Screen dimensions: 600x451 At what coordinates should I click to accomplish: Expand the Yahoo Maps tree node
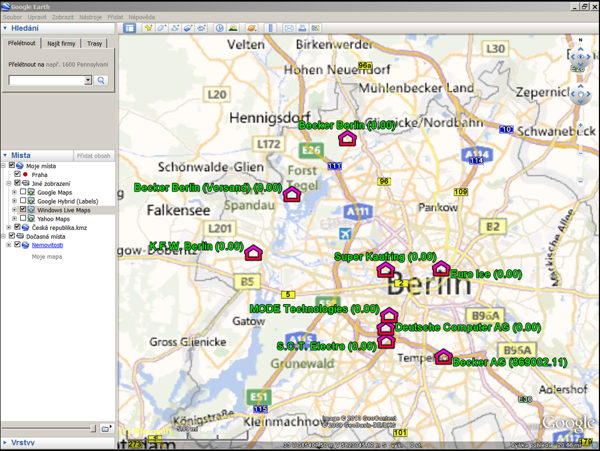click(15, 218)
